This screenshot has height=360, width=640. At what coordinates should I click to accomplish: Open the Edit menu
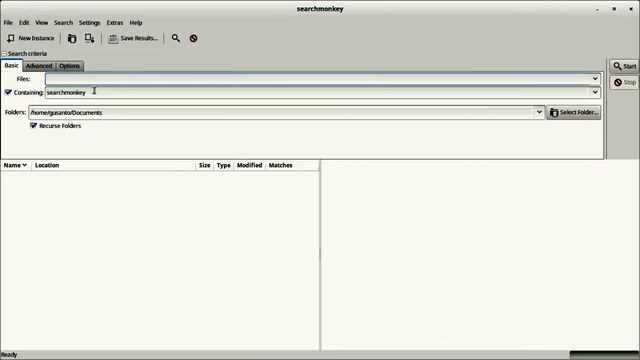click(24, 23)
